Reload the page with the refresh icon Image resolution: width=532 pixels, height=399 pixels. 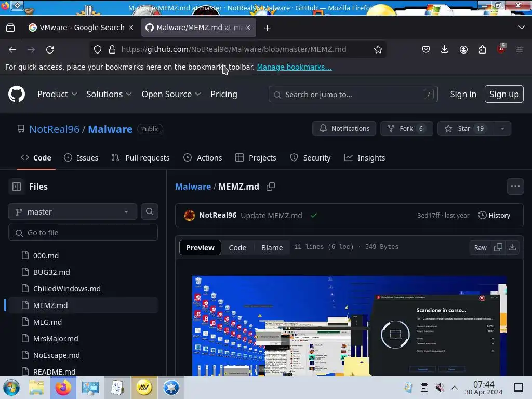[50, 49]
